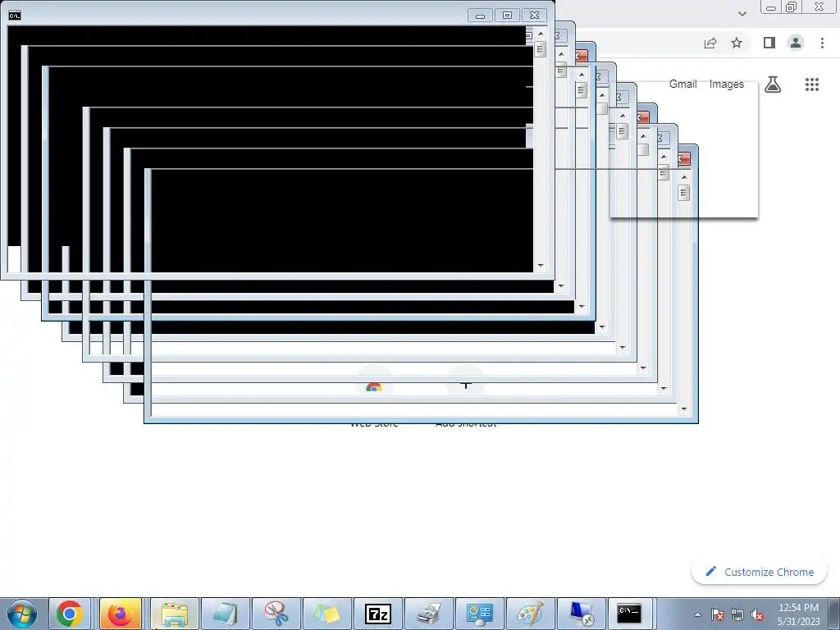840x630 pixels.
Task: Open Remote Desktop Connection taskbar icon
Action: pyautogui.click(x=582, y=614)
